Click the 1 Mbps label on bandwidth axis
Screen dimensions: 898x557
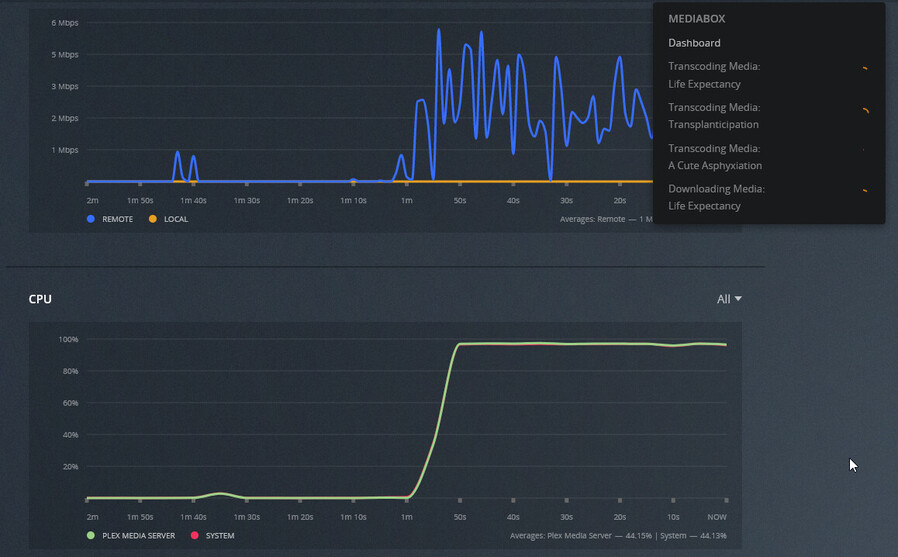(65, 150)
